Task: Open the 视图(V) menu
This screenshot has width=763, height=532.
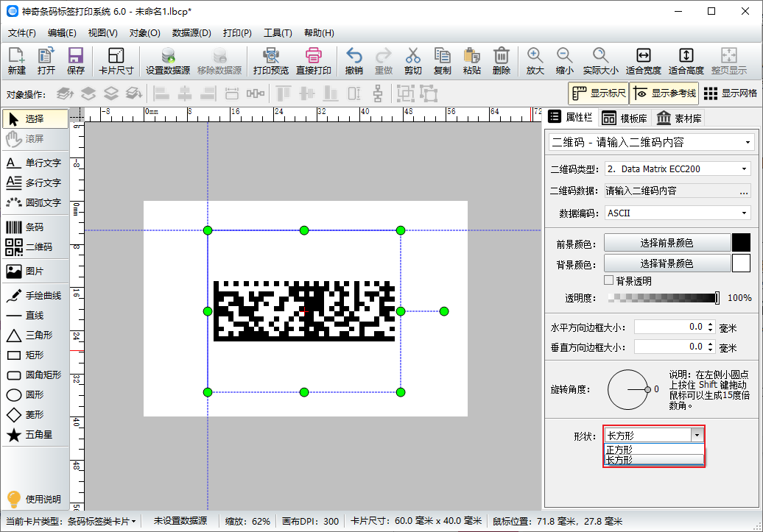Action: point(102,33)
